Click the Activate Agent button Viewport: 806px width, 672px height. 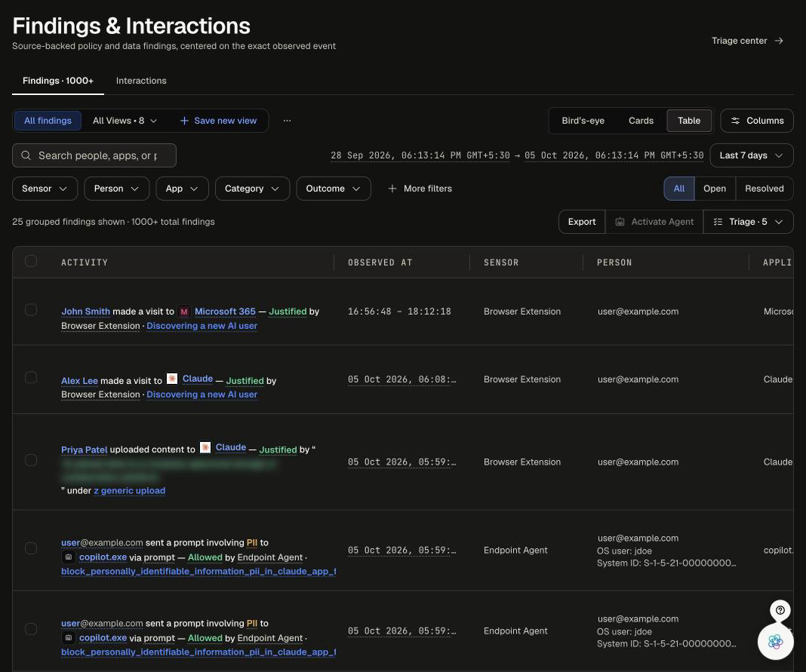pos(654,222)
